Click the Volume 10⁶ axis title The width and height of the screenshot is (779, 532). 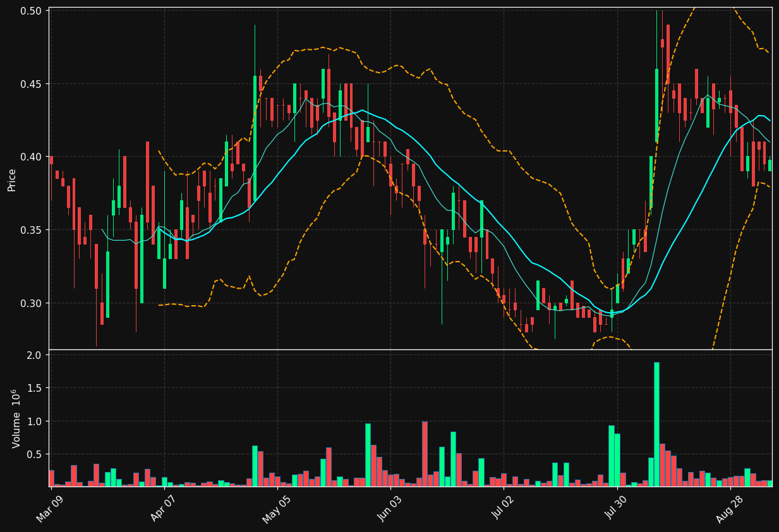tap(16, 418)
